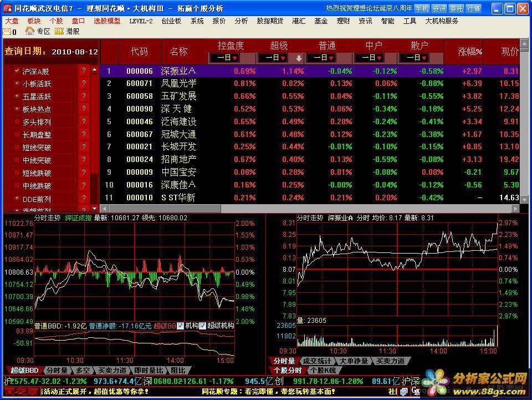Switch to the 个股K线 tab
Image resolution: width=532 pixels, height=400 pixels.
323,371
